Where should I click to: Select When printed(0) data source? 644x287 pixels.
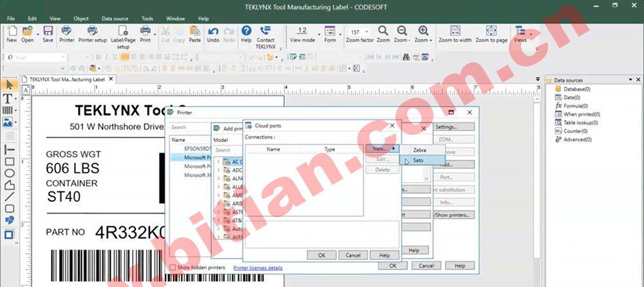click(582, 114)
